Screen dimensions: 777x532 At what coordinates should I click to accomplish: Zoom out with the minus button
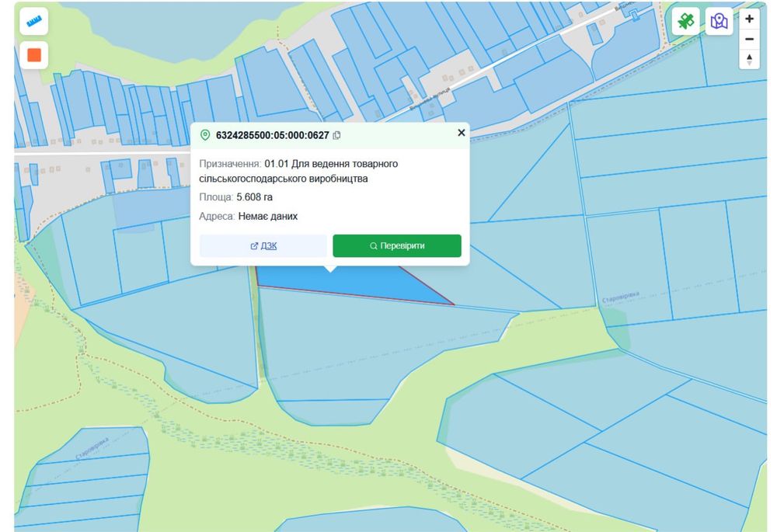[x=749, y=39]
